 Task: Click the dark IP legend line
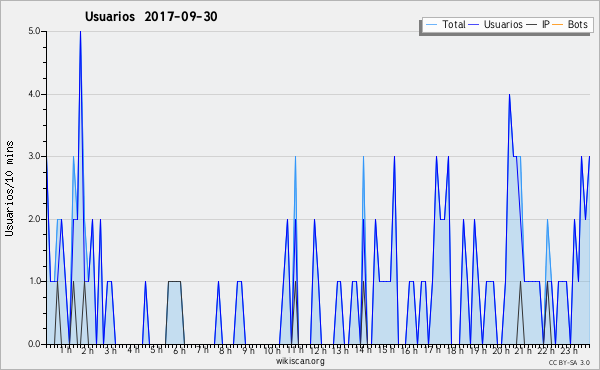532,25
